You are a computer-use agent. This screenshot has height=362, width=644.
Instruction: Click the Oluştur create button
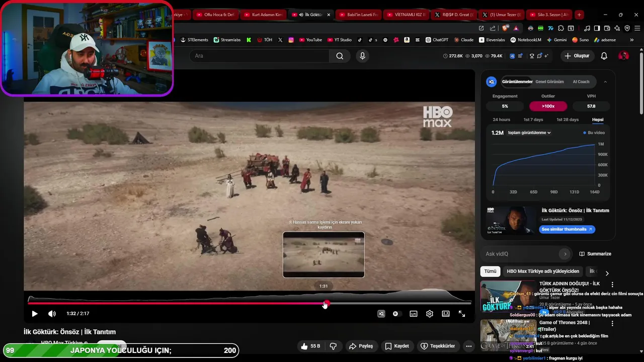(577, 56)
